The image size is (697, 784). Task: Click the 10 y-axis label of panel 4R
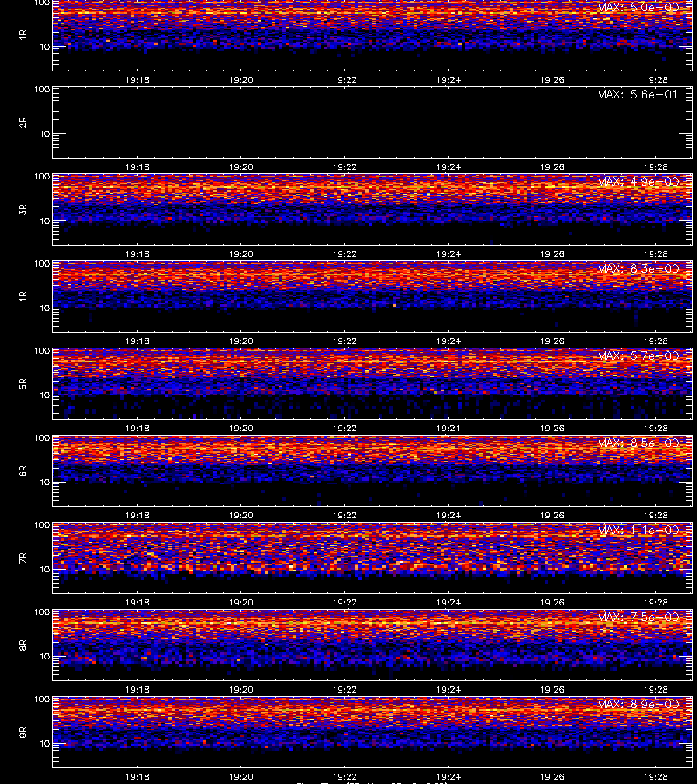click(44, 308)
